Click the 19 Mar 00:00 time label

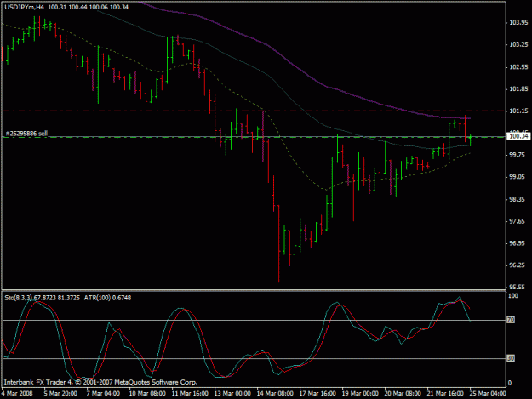pos(360,394)
